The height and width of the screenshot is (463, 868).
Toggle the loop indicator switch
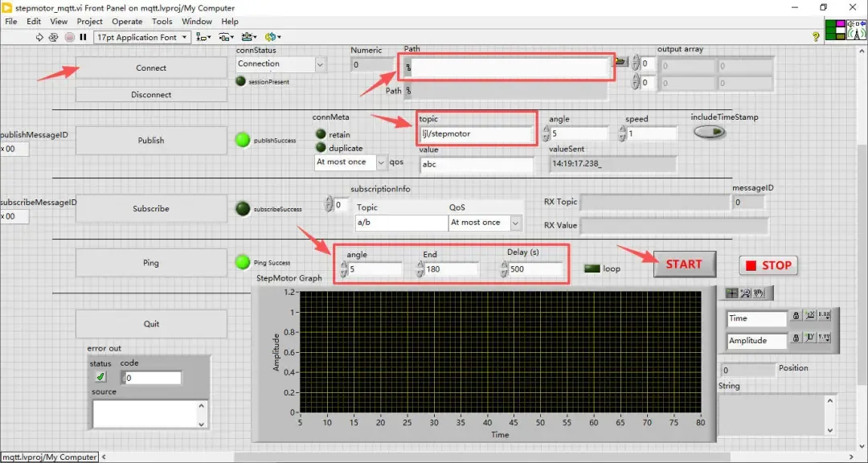click(x=592, y=268)
